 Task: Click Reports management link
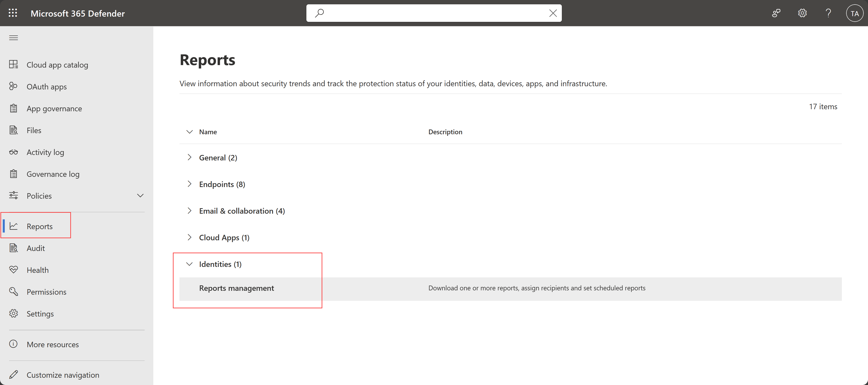click(237, 288)
